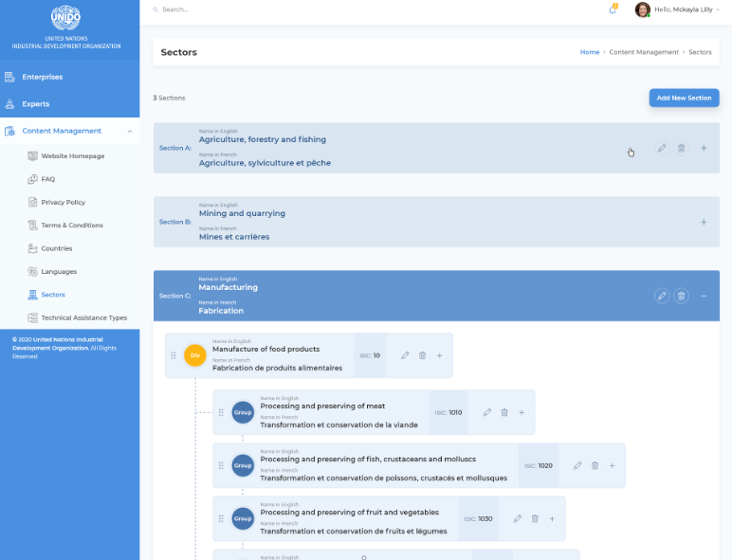
Task: Delete Section A using trash icon
Action: [x=681, y=149]
